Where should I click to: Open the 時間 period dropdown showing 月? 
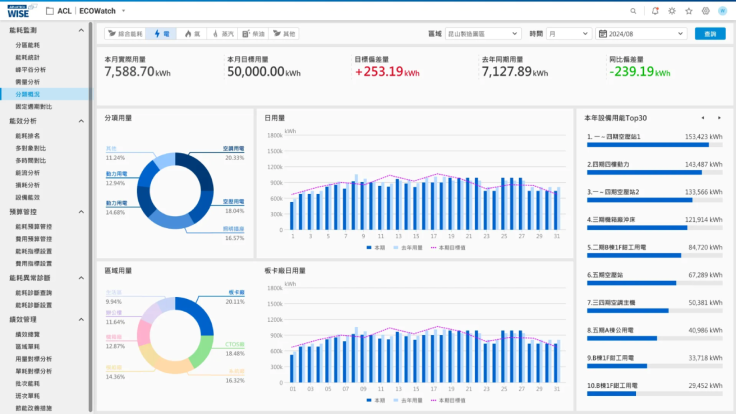568,34
